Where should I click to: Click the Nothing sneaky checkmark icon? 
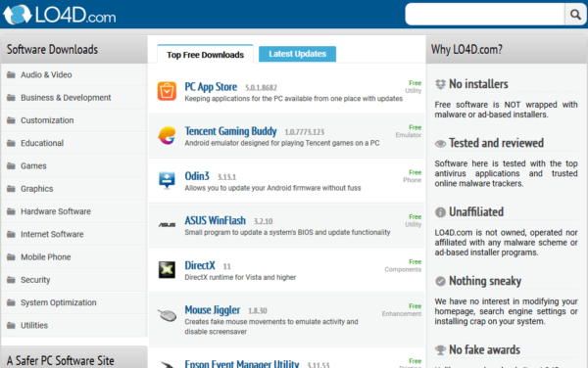tap(440, 281)
